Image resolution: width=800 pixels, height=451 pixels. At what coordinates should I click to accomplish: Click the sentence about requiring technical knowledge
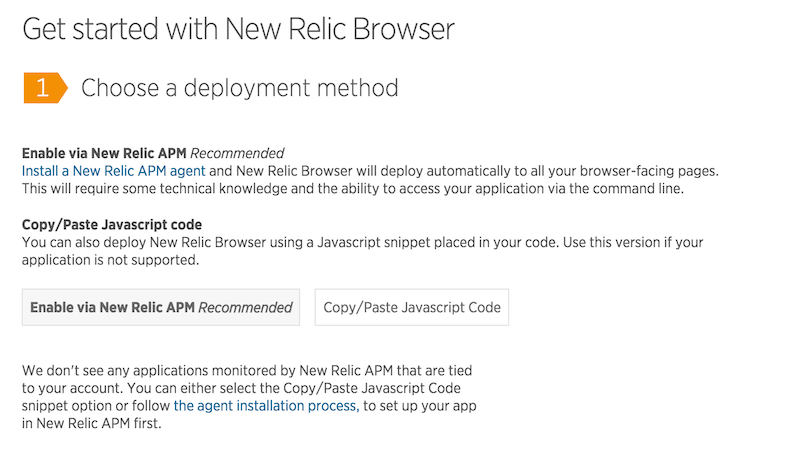coord(353,189)
